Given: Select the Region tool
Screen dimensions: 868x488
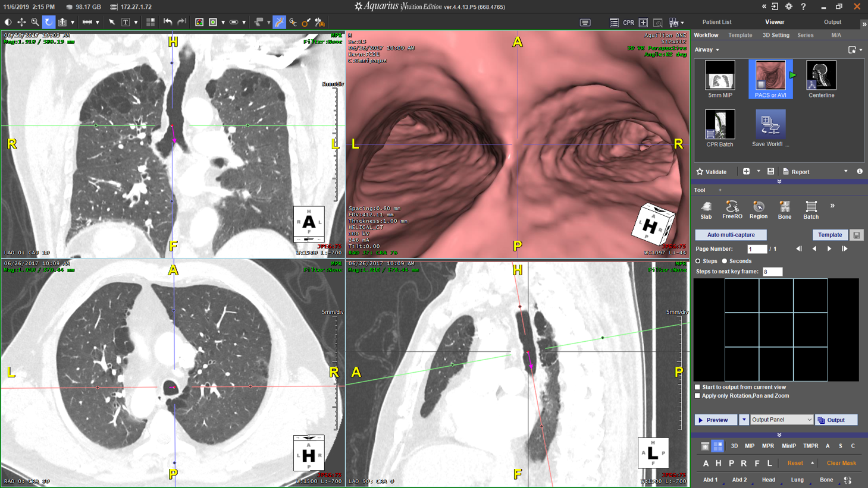Looking at the screenshot, I should tap(759, 210).
